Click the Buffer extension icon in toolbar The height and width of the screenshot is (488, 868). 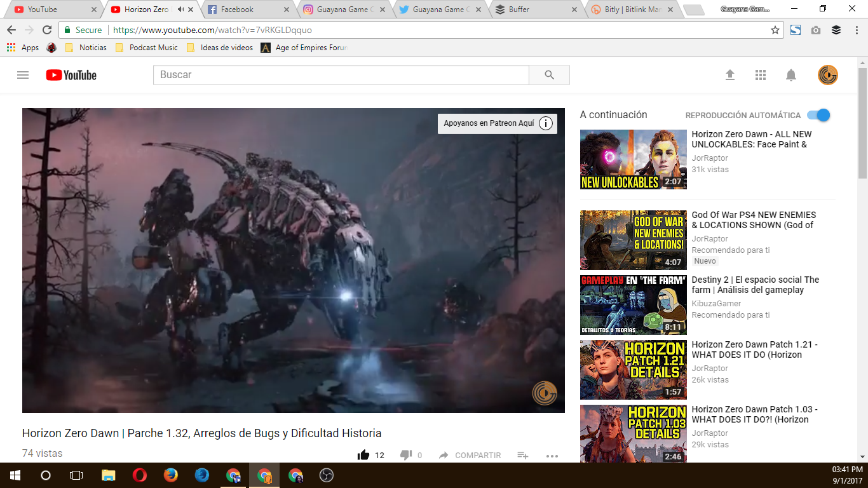coord(836,30)
